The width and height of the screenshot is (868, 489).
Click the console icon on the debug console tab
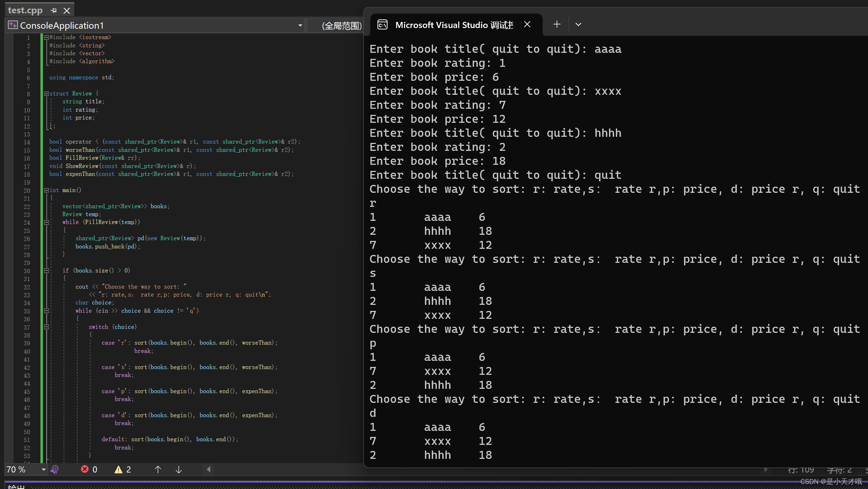[x=382, y=24]
